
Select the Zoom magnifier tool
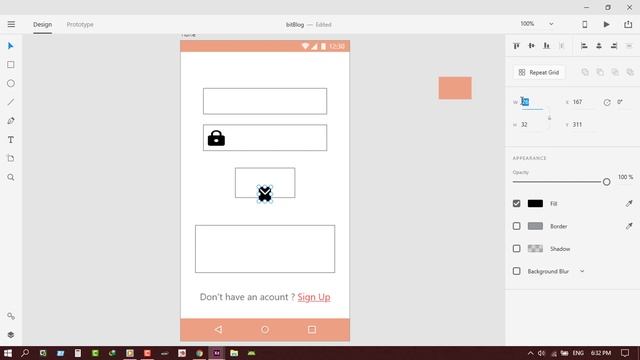11,177
